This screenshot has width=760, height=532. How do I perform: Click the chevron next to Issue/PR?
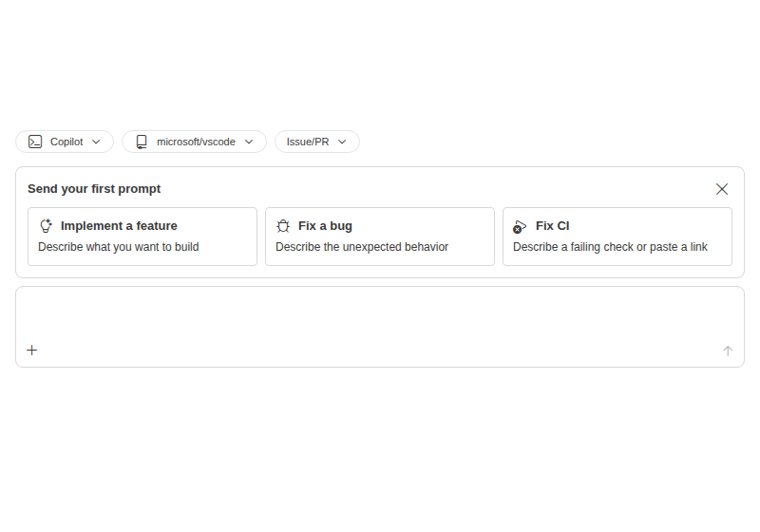pyautogui.click(x=342, y=142)
